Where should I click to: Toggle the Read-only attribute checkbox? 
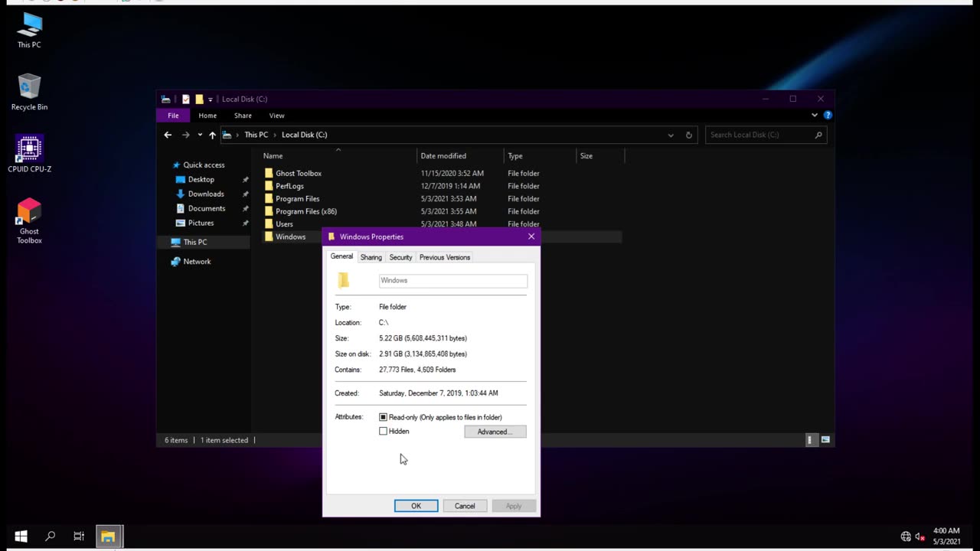click(383, 417)
